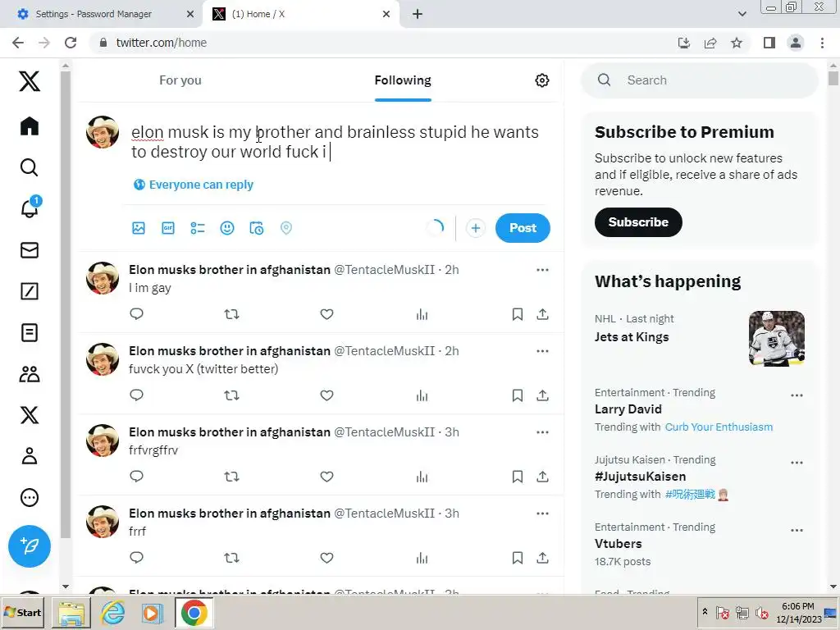Image resolution: width=840 pixels, height=630 pixels.
Task: Open @TentacleMuskII handle on "frrf" post
Action: (384, 514)
